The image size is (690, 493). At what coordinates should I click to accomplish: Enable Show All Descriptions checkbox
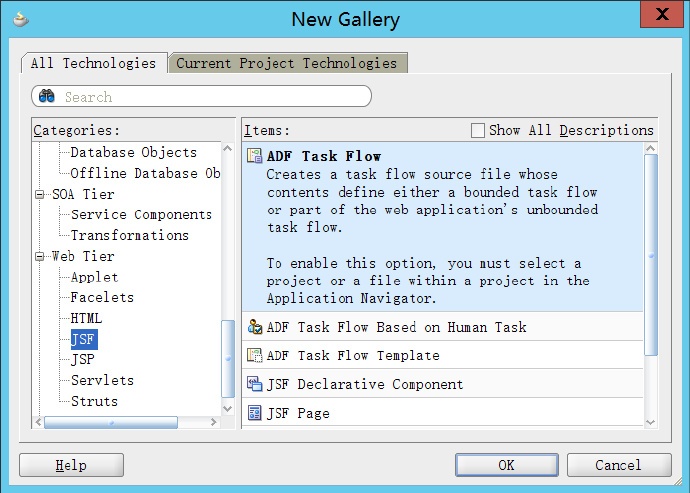point(477,130)
